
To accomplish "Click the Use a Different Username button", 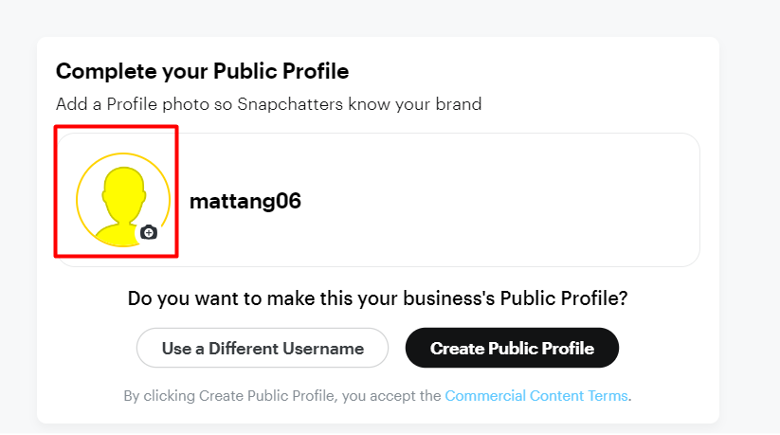I will (x=262, y=348).
